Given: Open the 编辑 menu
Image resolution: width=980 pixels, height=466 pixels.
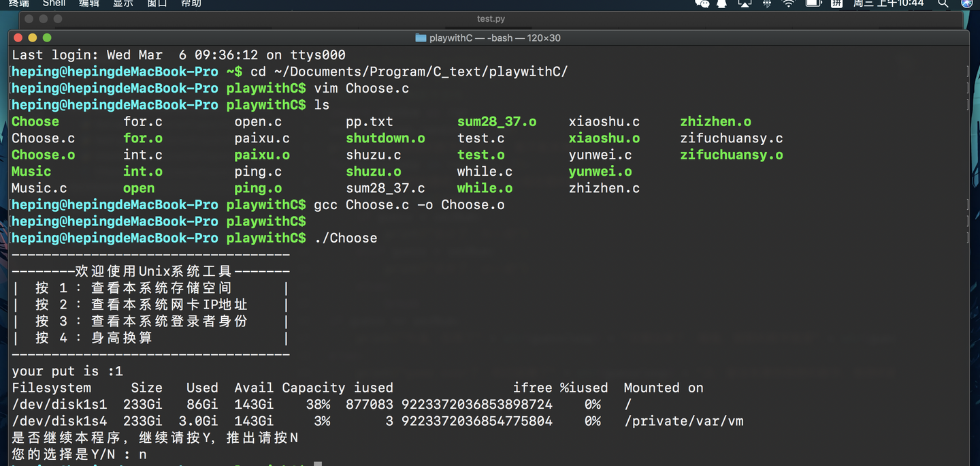Looking at the screenshot, I should tap(89, 3).
